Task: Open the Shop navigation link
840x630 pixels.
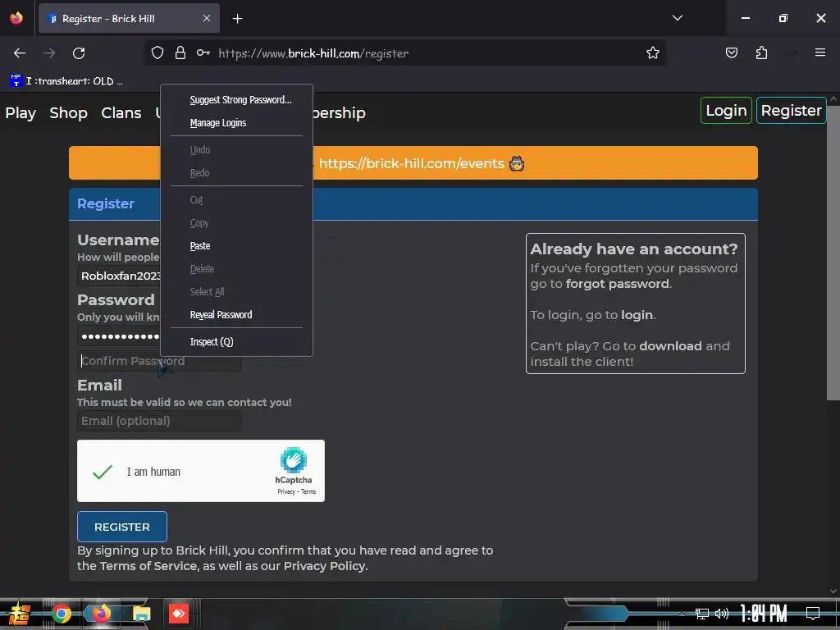Action: 69,113
